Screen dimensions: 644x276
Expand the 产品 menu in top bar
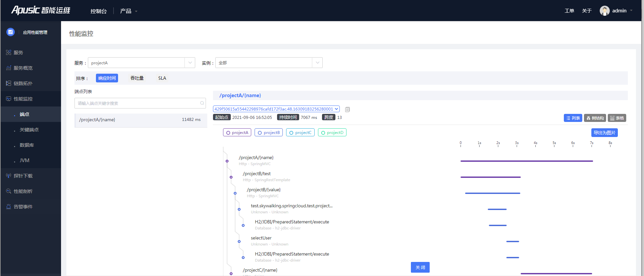click(129, 11)
